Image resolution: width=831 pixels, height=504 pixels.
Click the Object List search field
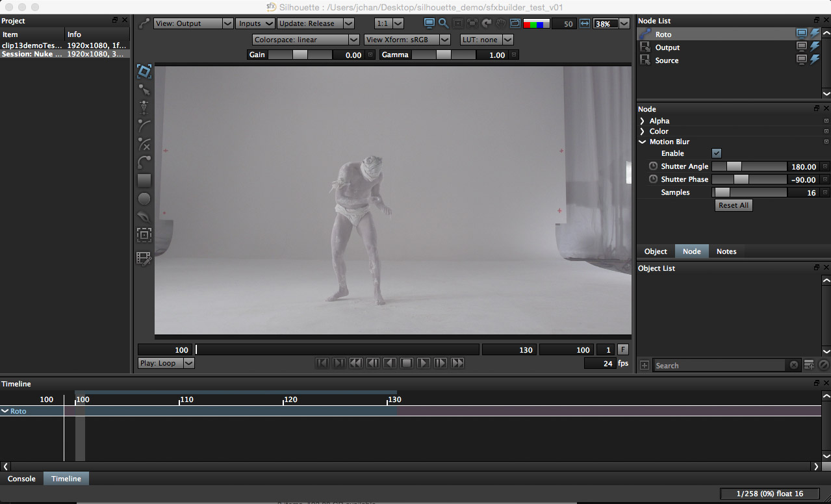click(x=720, y=366)
